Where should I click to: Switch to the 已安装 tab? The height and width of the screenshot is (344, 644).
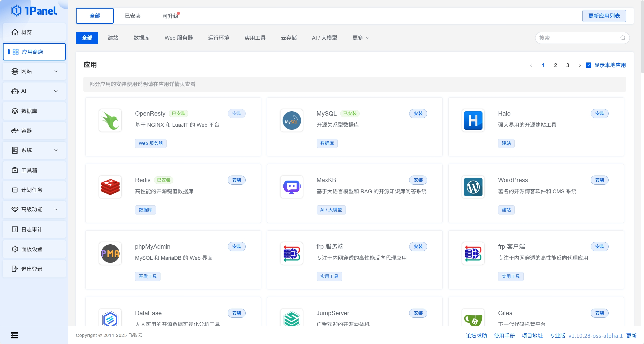(133, 16)
